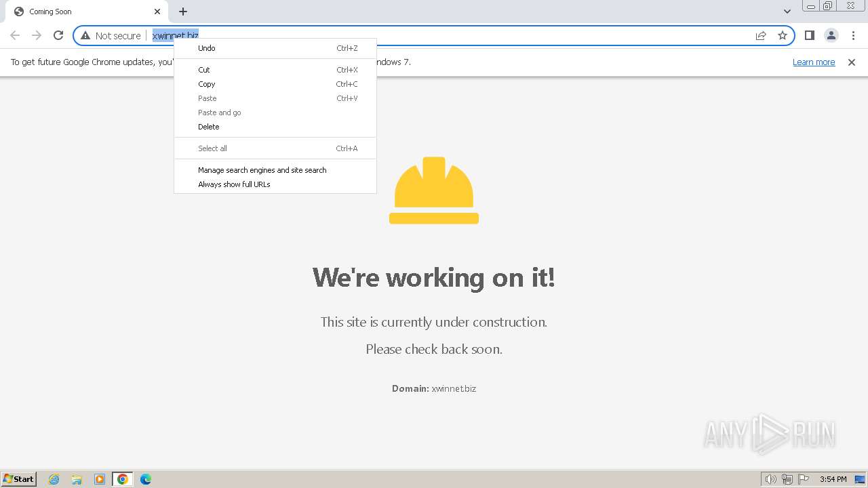This screenshot has height=488, width=868.
Task: Minimize the Chrome window
Action: pyautogui.click(x=811, y=5)
